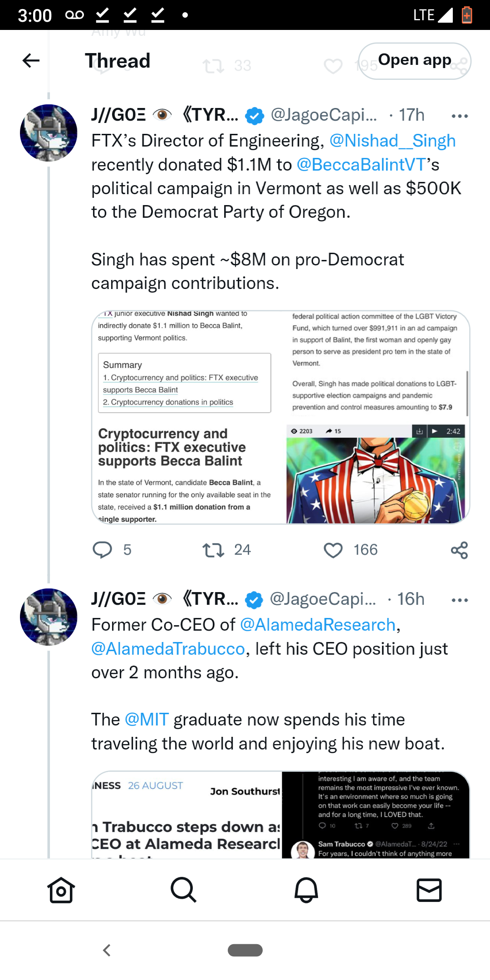
Task: Open Messages envelope in bottom navigation
Action: [429, 890]
